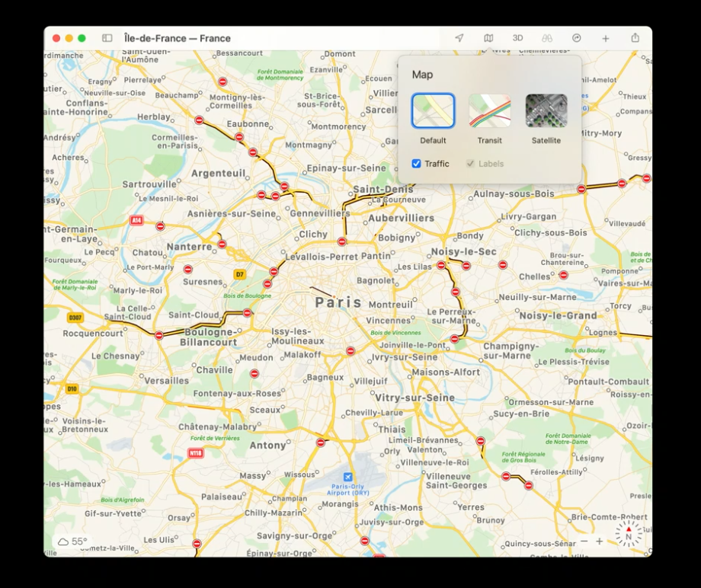Open the incident marker beside Herblay
The image size is (701, 588).
point(200,120)
